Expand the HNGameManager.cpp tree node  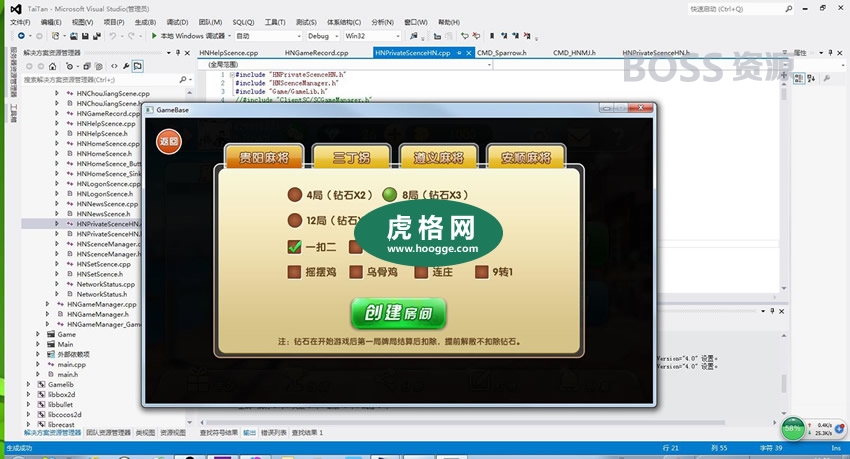click(47, 304)
